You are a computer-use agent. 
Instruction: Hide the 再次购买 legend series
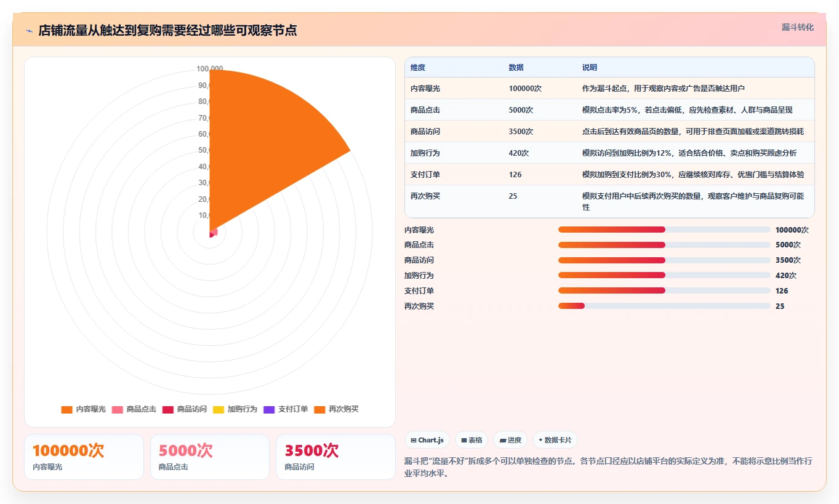pos(335,409)
